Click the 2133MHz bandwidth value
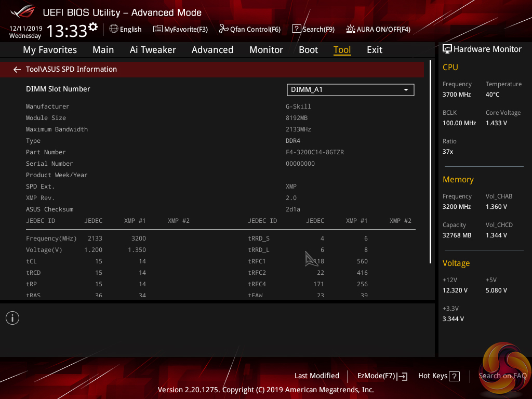 tap(298, 129)
